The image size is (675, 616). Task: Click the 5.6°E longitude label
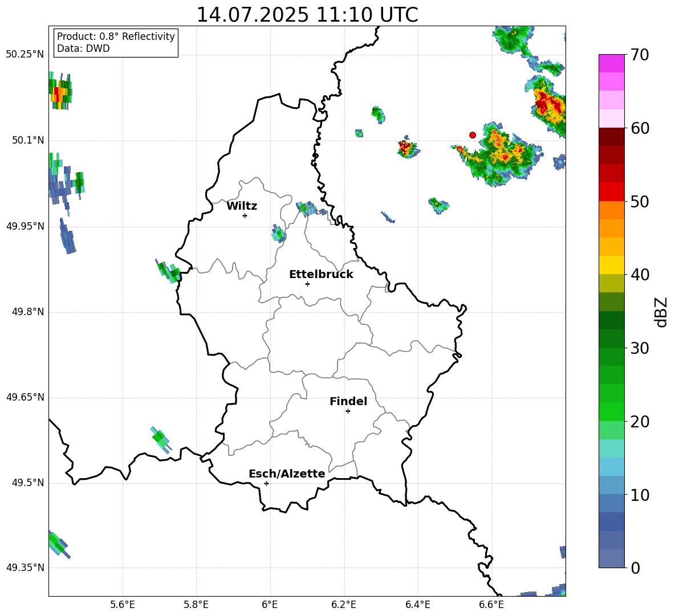pos(123,605)
